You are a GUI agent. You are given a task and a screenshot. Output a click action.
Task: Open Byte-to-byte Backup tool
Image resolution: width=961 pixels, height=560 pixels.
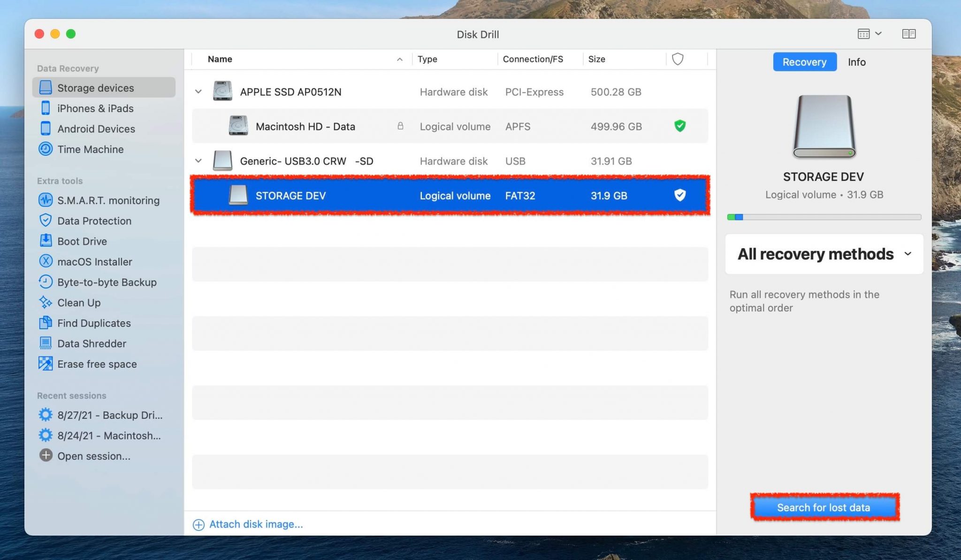[107, 282]
